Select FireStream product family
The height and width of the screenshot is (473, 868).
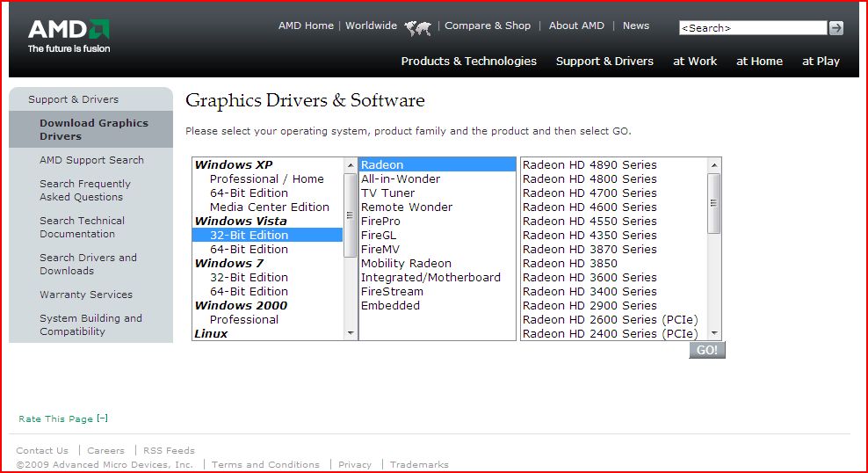tap(438, 291)
